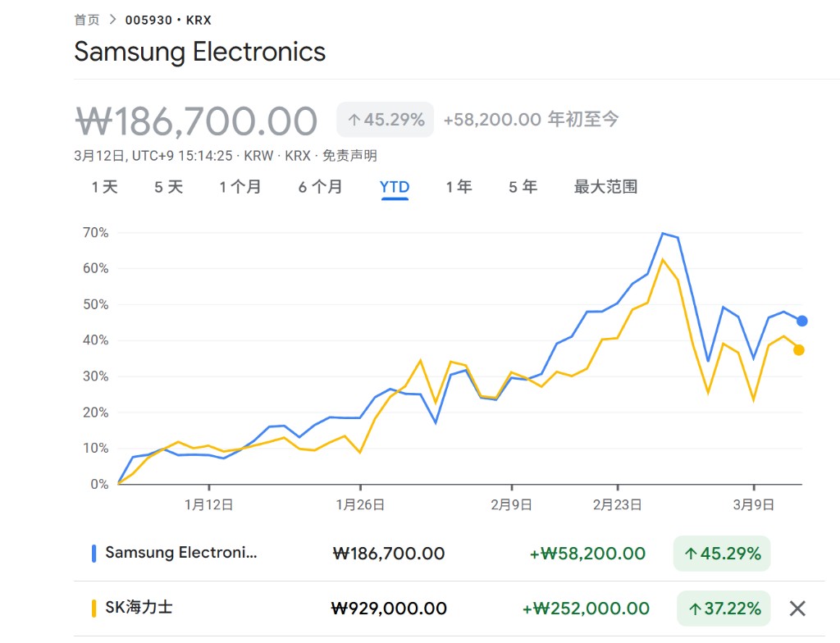Screen dimensions: 840x643
Task: Switch to the 6个月 range tab
Action: [x=320, y=187]
